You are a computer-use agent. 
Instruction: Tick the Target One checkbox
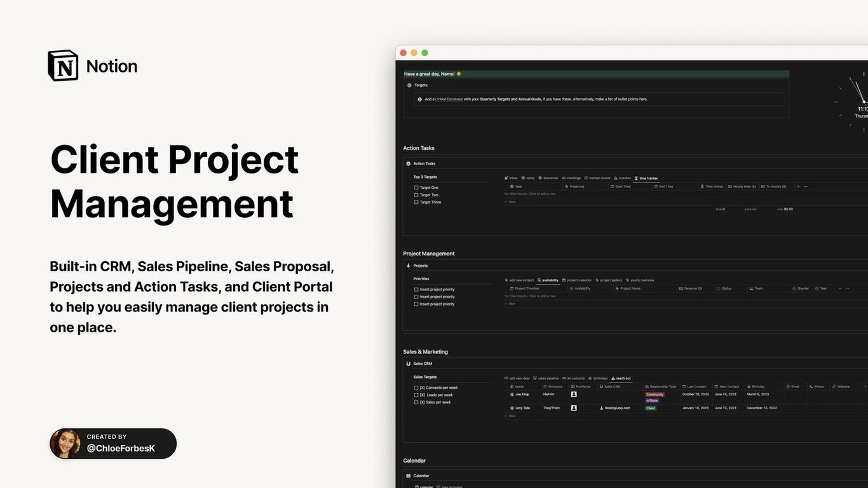416,187
